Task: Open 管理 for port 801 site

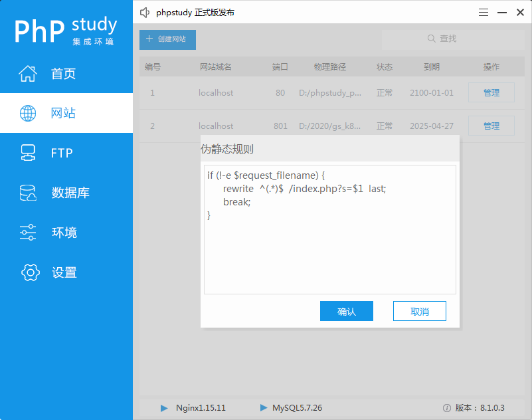Action: coord(491,126)
